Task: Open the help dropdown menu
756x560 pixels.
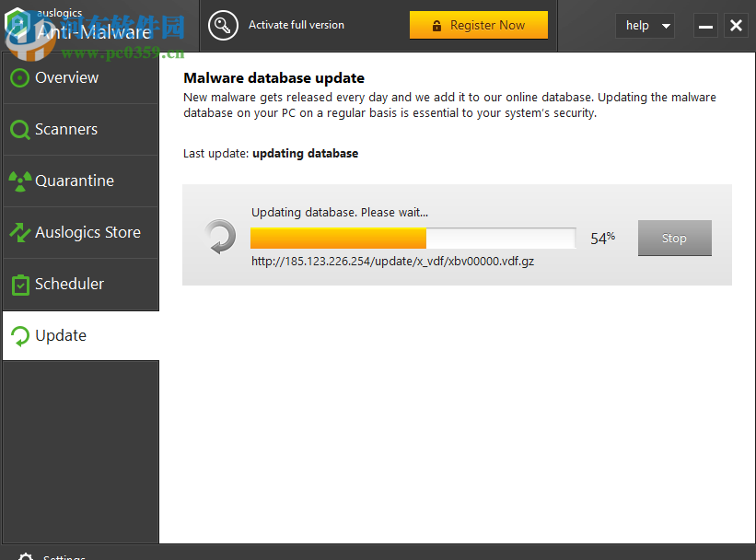Action: click(645, 26)
